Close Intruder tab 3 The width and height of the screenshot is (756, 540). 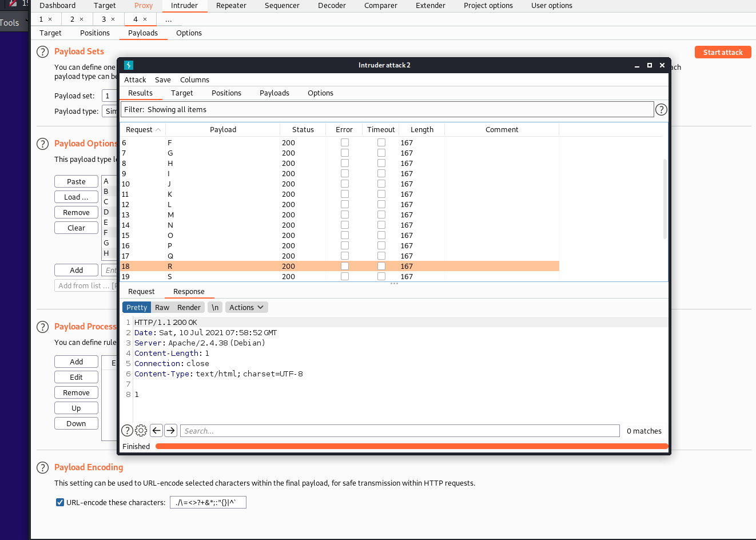pos(113,19)
